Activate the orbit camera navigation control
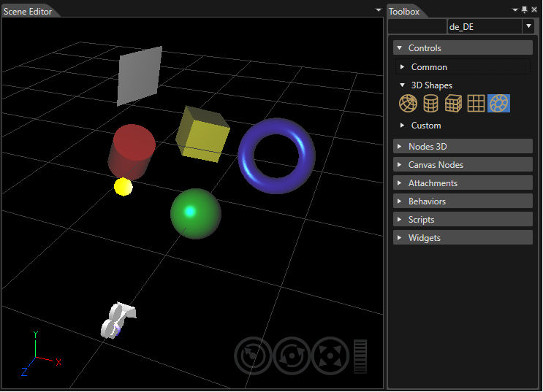543x392 pixels. coord(253,356)
